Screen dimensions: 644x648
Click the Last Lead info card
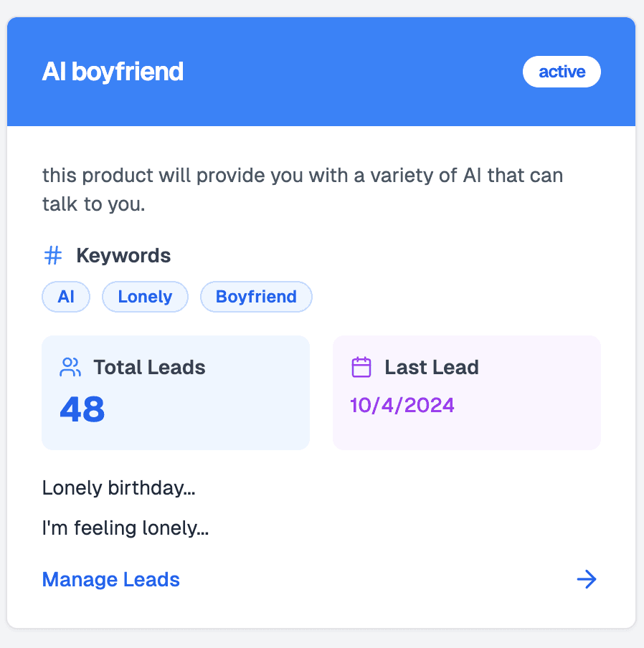tap(466, 392)
